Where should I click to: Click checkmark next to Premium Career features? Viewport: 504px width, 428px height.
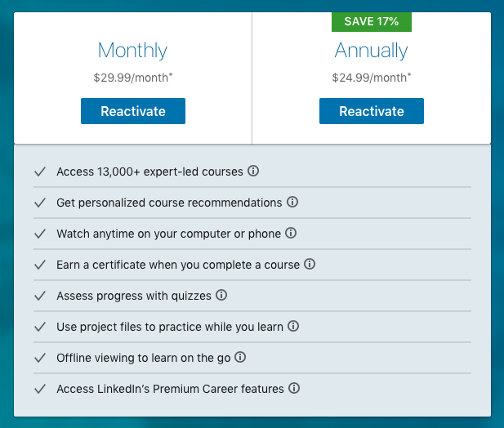pyautogui.click(x=39, y=389)
